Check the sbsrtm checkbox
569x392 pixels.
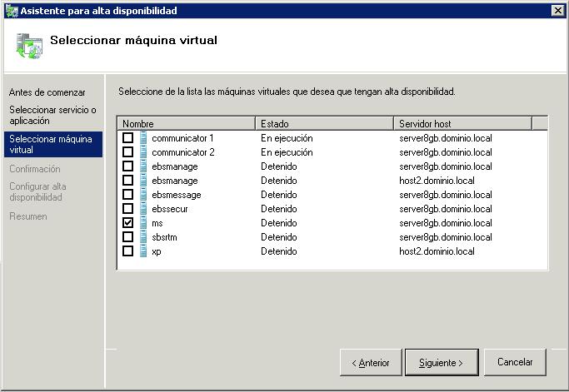pos(127,237)
